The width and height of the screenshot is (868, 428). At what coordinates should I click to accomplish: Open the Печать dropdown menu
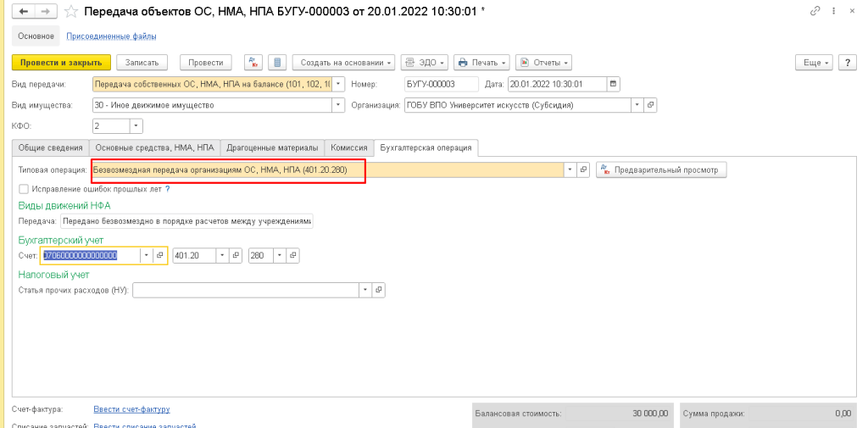coord(481,63)
